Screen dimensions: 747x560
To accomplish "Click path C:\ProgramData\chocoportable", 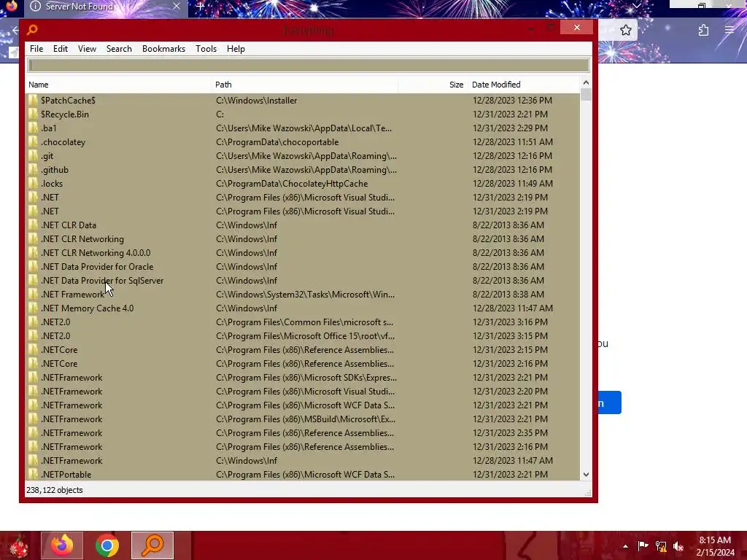I will click(277, 142).
